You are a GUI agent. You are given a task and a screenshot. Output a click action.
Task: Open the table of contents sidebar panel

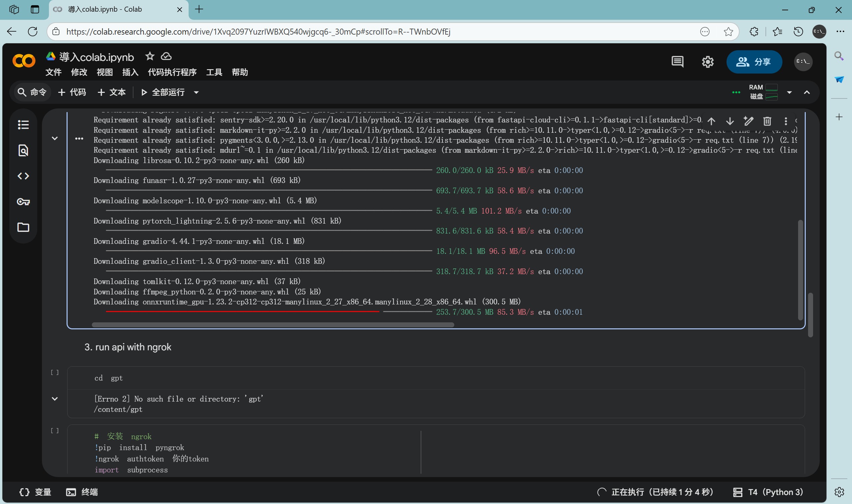[23, 125]
